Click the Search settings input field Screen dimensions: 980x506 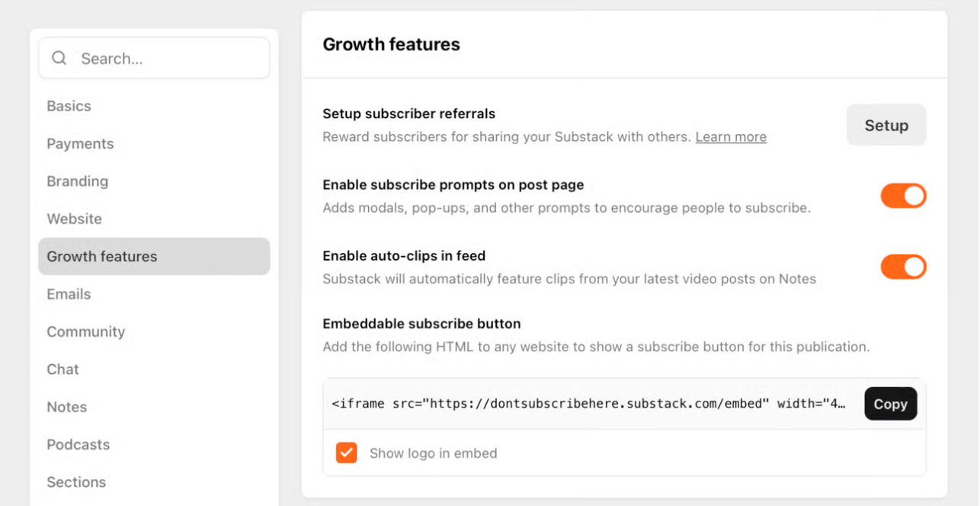pyautogui.click(x=168, y=59)
